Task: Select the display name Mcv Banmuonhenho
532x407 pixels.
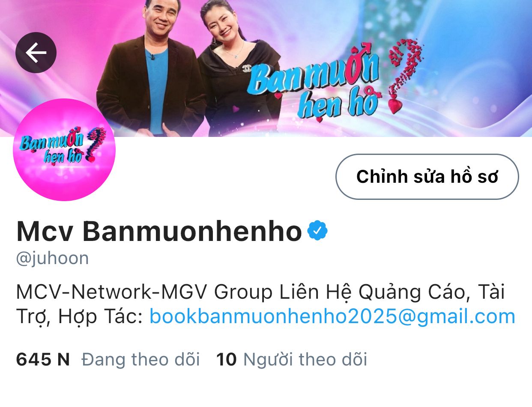Action: (159, 232)
